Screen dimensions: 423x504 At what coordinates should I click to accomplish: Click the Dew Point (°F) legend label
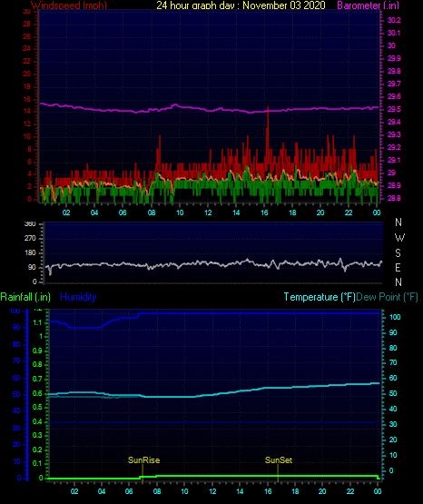[387, 297]
